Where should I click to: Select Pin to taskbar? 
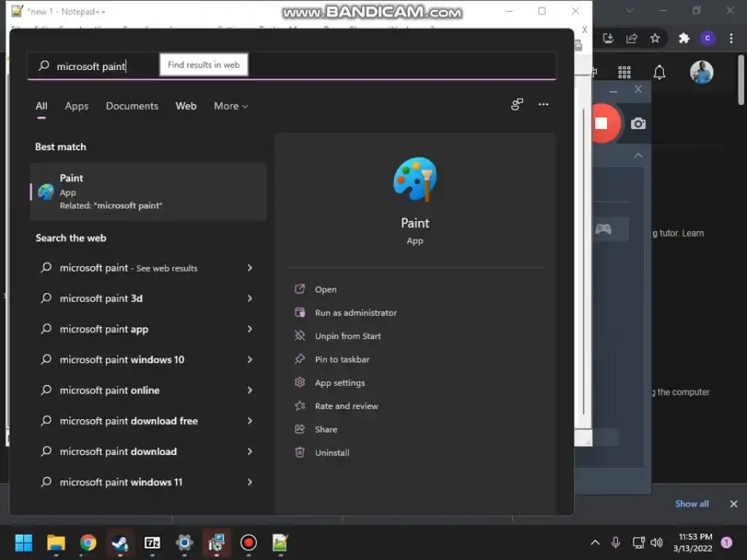point(342,359)
